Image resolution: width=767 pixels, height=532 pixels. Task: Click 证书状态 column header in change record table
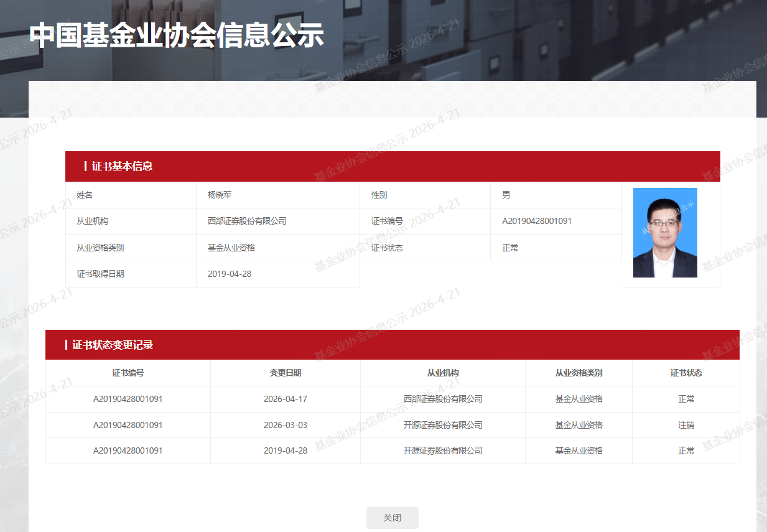click(686, 373)
